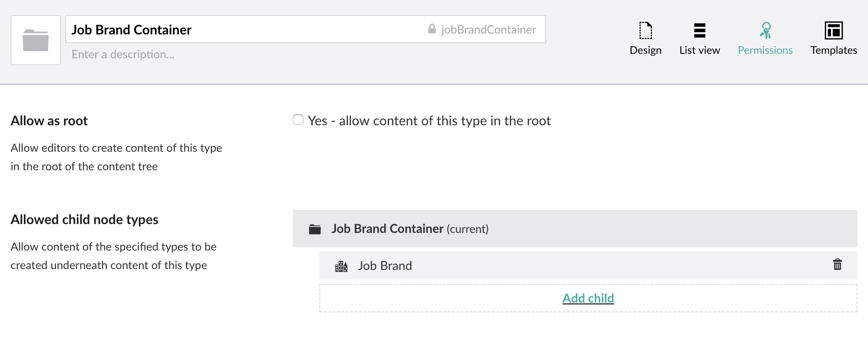This screenshot has width=868, height=337.
Task: Click folder icon next to Job Brand Container (current)
Action: 315,229
